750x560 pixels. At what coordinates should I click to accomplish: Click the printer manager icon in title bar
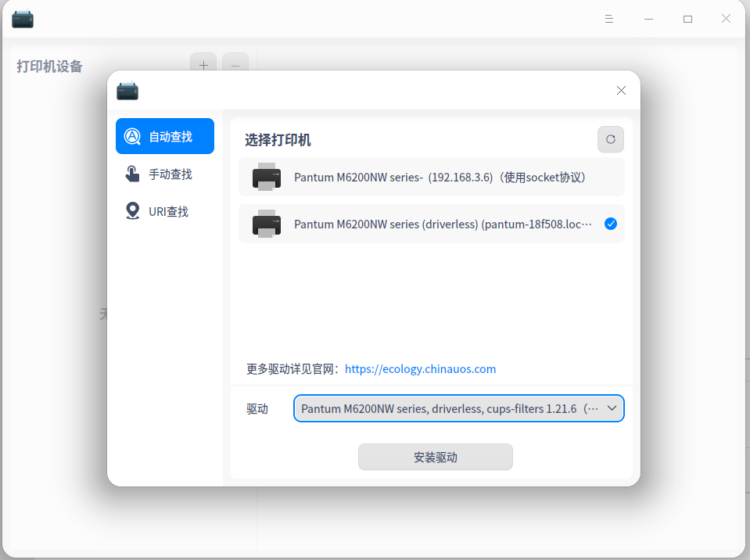tap(22, 18)
